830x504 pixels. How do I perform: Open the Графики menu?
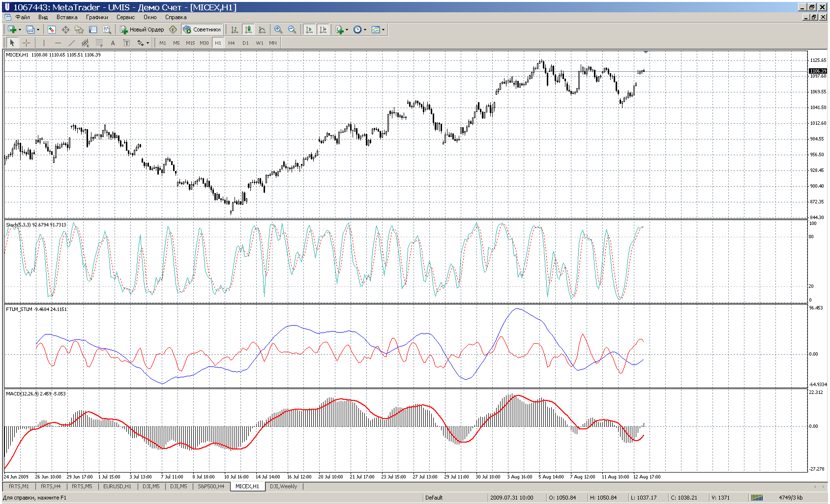[x=97, y=17]
